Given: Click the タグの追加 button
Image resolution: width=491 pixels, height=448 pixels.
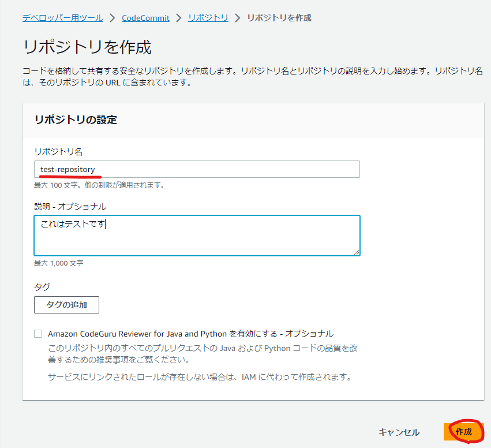Looking at the screenshot, I should coord(66,304).
